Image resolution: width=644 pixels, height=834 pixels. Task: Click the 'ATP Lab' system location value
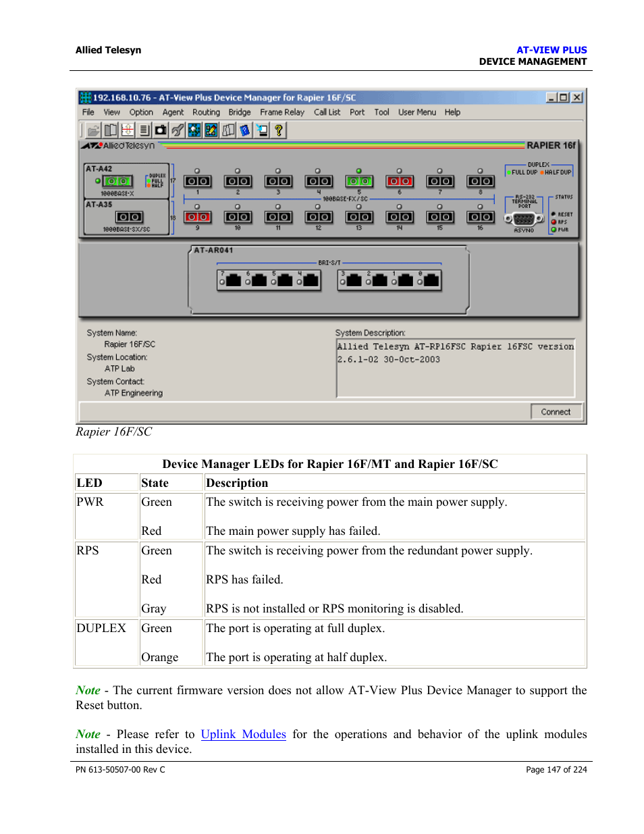tap(119, 369)
